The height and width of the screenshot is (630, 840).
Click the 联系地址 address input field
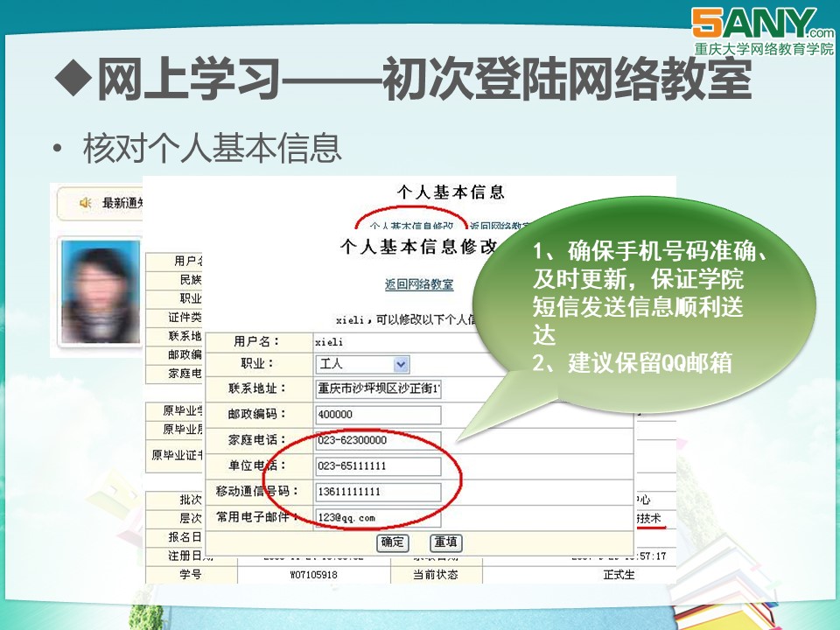378,389
